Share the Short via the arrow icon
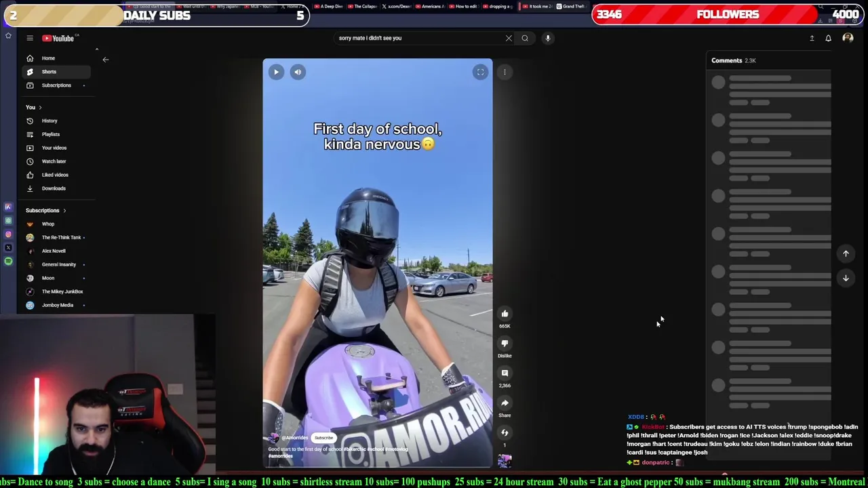868x488 pixels. [x=505, y=403]
